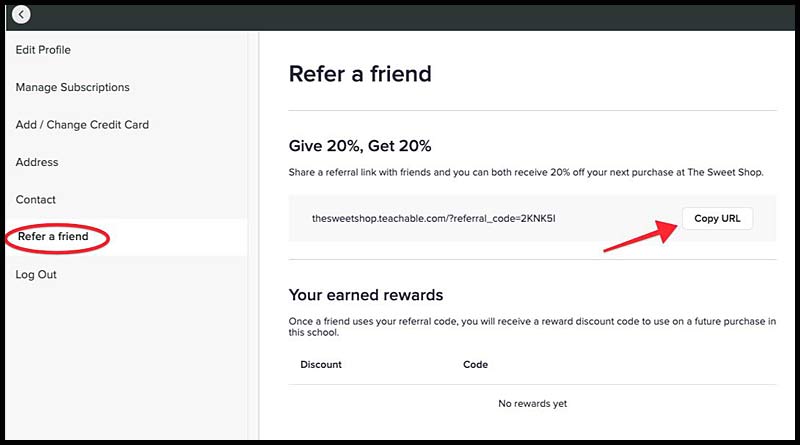Click the back arrow icon
800x445 pixels.
coord(21,14)
